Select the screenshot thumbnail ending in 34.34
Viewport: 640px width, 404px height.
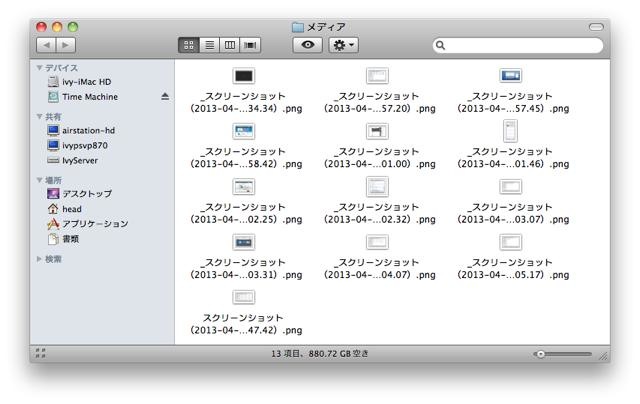point(243,76)
